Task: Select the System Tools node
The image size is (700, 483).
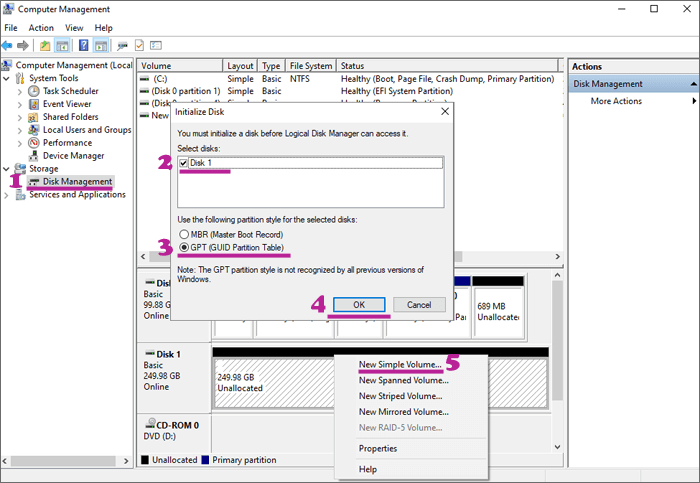Action: [54, 78]
